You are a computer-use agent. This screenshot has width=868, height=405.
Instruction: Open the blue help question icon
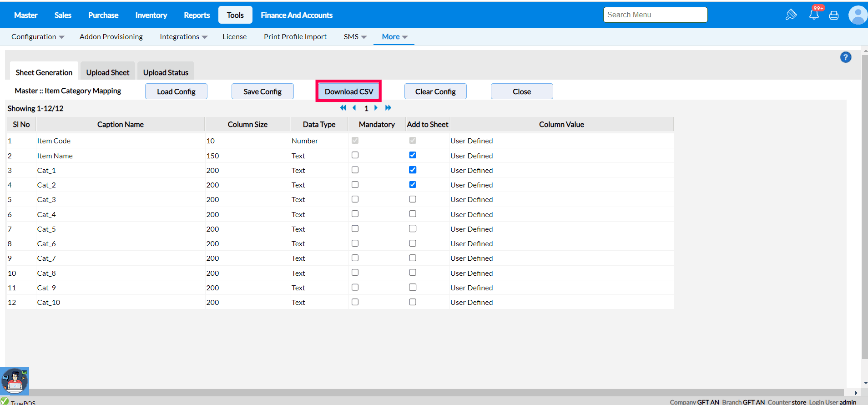pyautogui.click(x=846, y=57)
